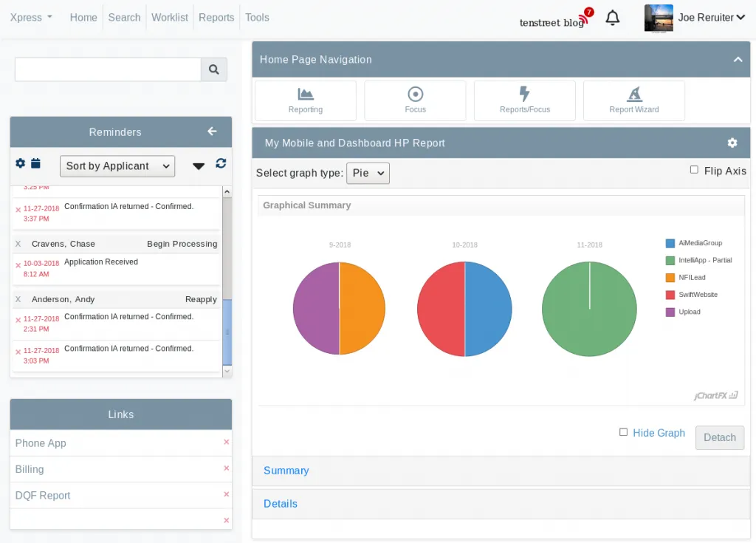This screenshot has height=543, width=756.
Task: Open the Reminders calendar icon
Action: tap(35, 163)
